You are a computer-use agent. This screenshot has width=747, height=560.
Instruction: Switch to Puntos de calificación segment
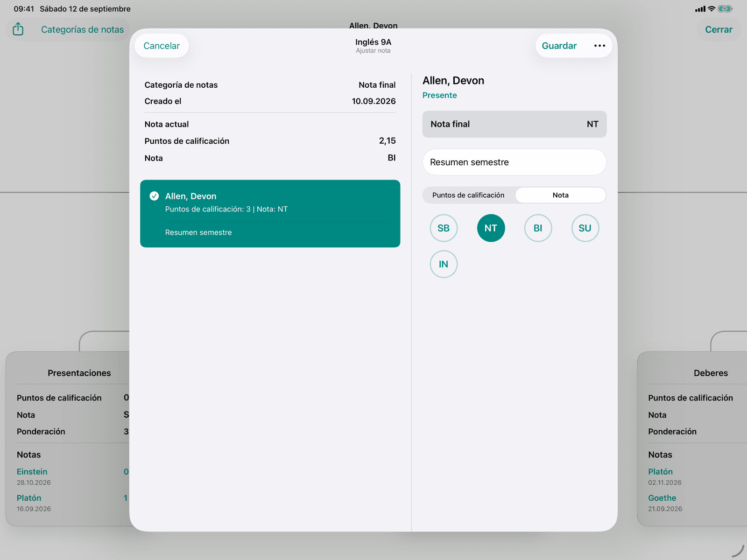(x=468, y=195)
